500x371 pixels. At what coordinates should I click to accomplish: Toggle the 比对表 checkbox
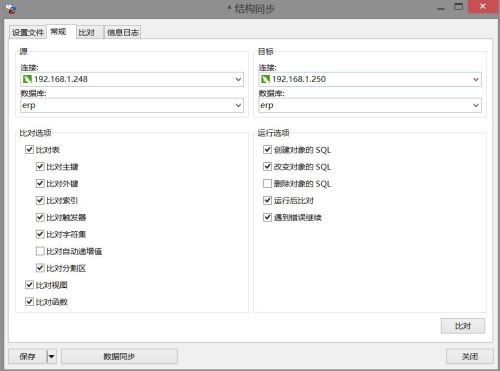click(x=29, y=149)
